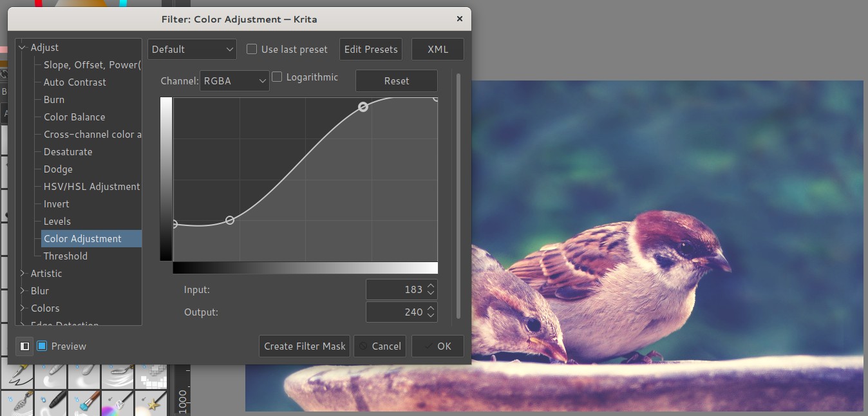The image size is (868, 416).
Task: Check the Logarithmic option
Action: click(277, 77)
